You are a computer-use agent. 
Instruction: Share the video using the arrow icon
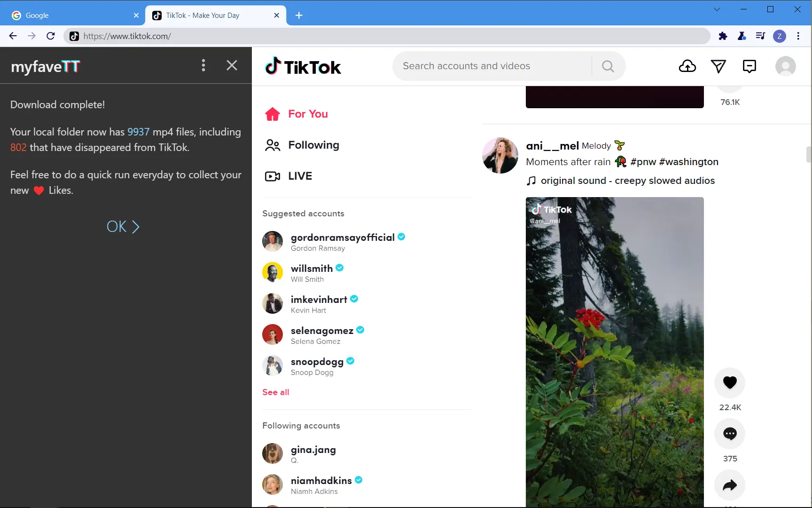coord(730,485)
